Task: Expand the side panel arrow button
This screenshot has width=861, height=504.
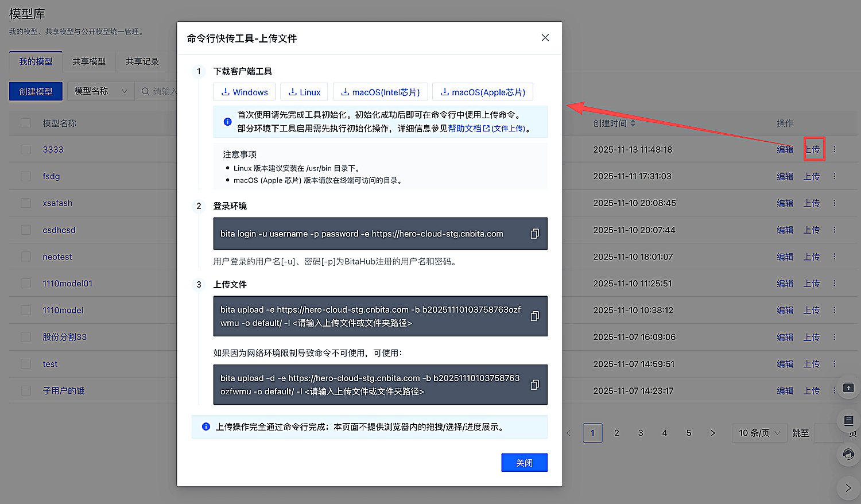Action: point(848,488)
